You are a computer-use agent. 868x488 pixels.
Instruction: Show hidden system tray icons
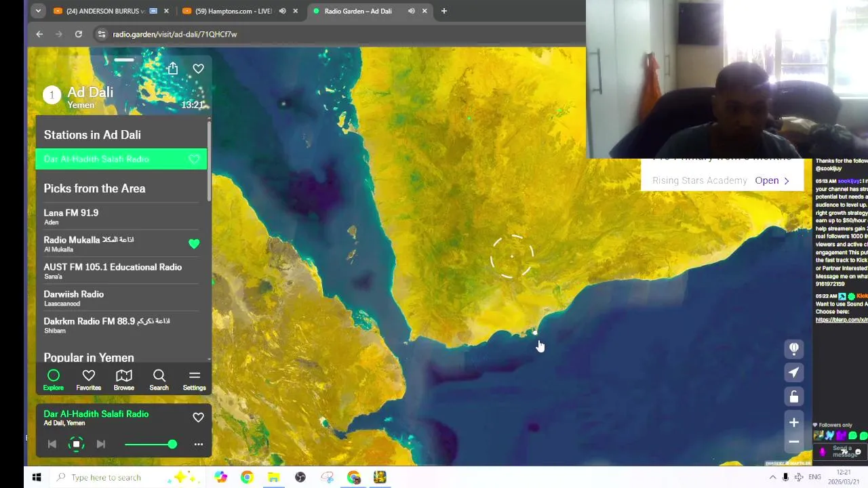(x=772, y=477)
